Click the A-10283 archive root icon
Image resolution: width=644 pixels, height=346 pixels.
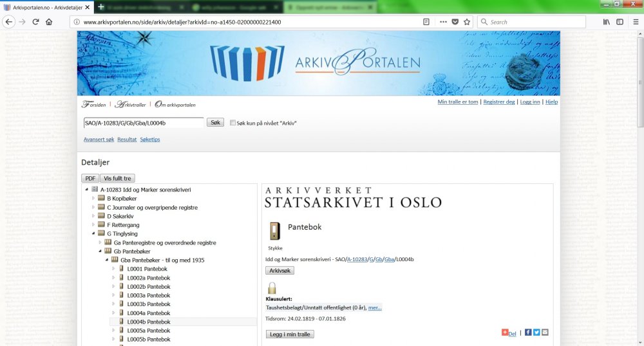tap(95, 189)
